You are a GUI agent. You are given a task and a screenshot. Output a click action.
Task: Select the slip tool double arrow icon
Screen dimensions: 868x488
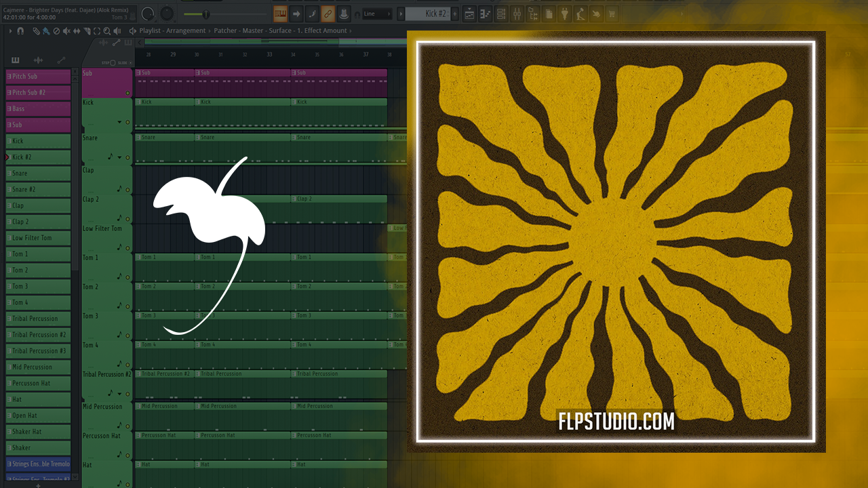77,30
